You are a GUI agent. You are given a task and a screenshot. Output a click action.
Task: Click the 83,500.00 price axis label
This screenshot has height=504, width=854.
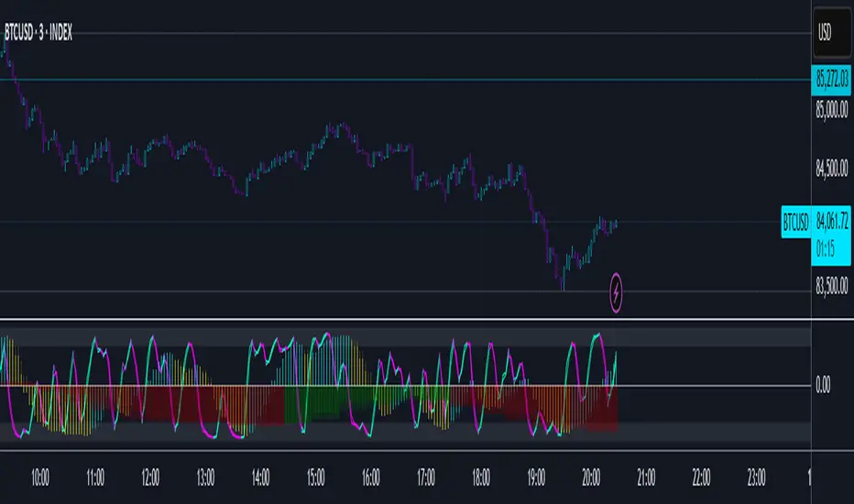point(831,286)
